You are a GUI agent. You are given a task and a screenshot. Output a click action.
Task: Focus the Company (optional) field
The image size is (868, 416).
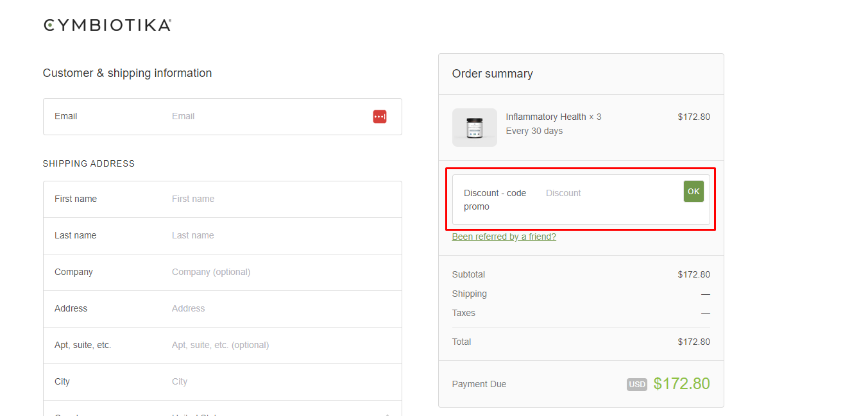[x=223, y=272]
